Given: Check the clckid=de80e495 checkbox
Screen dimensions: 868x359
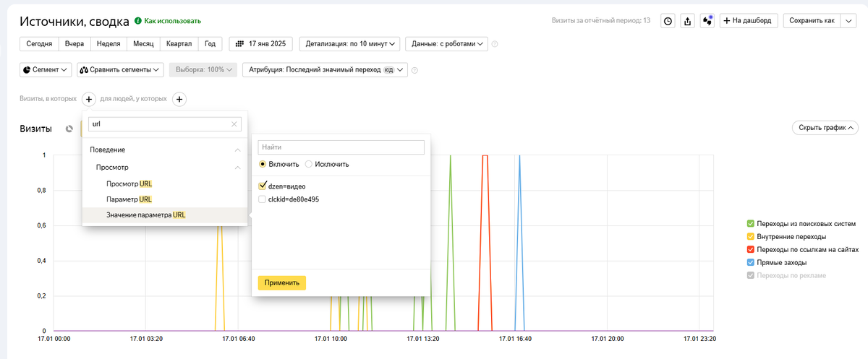Looking at the screenshot, I should point(262,199).
